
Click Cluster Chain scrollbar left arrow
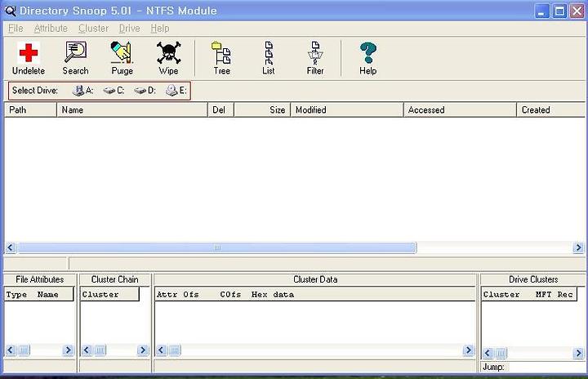(x=87, y=350)
